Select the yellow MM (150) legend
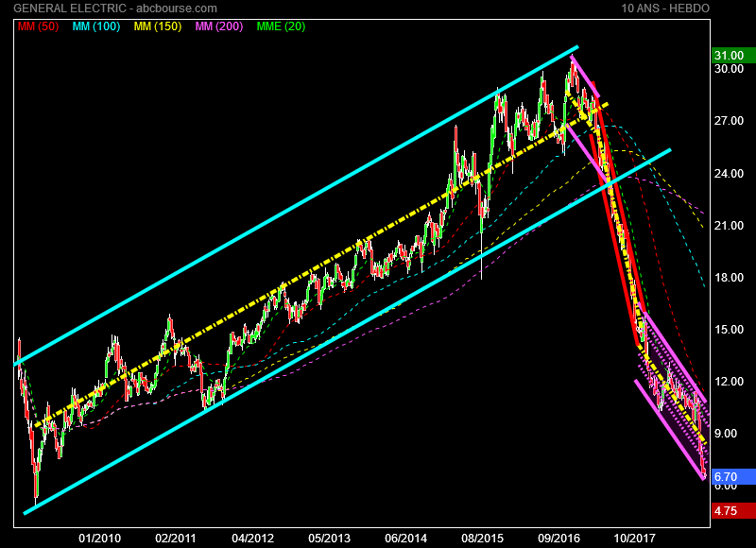 (158, 26)
